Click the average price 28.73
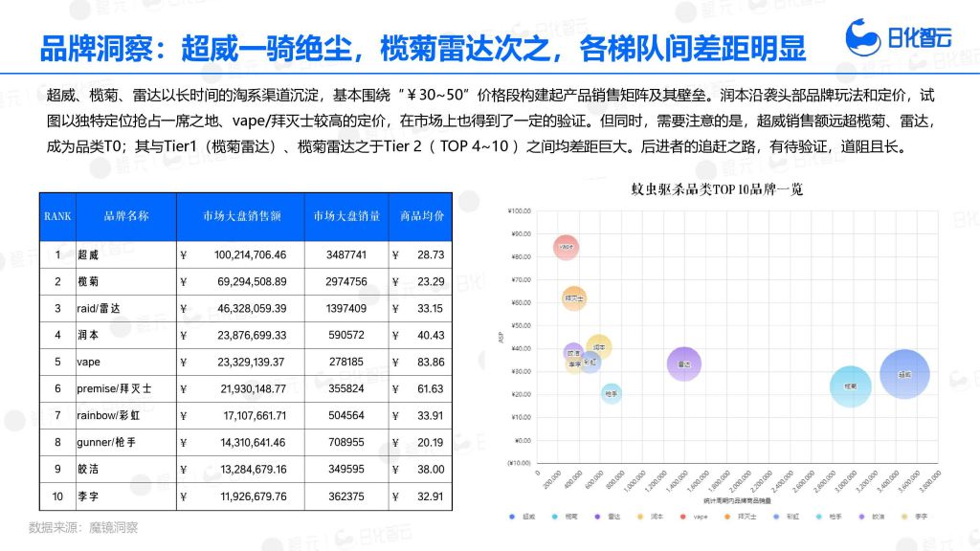Image resolution: width=980 pixels, height=551 pixels. (431, 254)
